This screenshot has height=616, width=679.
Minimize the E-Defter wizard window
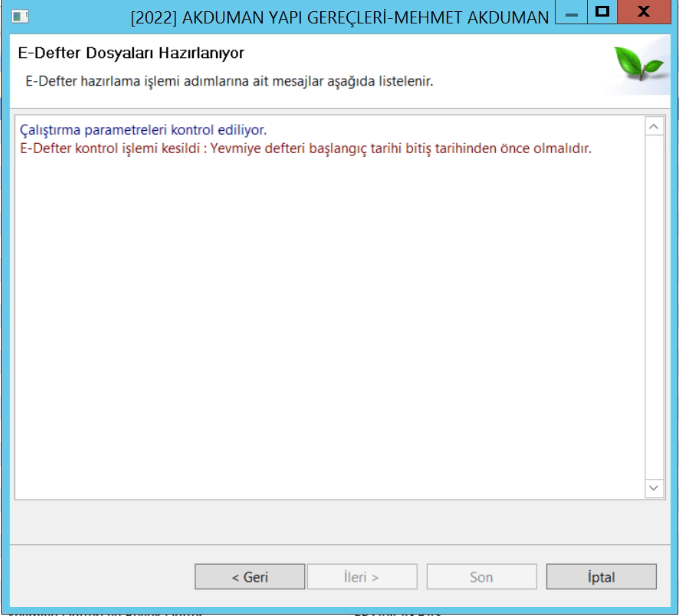click(572, 15)
